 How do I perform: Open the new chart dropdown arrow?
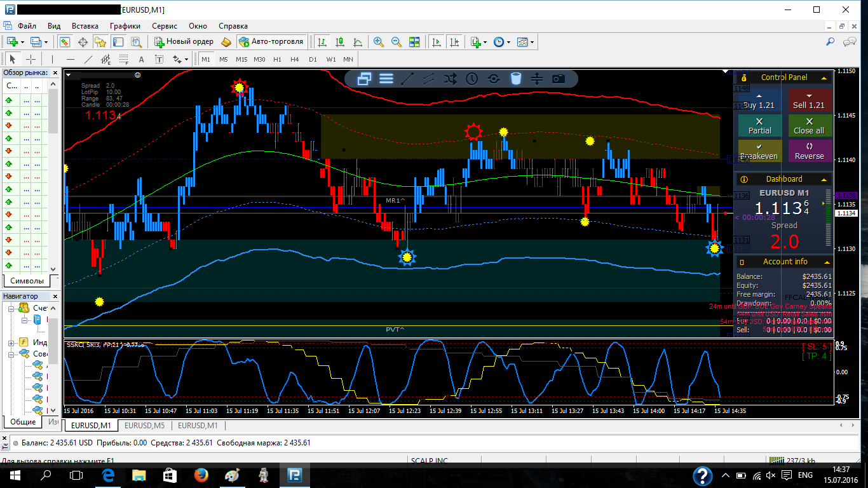click(22, 42)
